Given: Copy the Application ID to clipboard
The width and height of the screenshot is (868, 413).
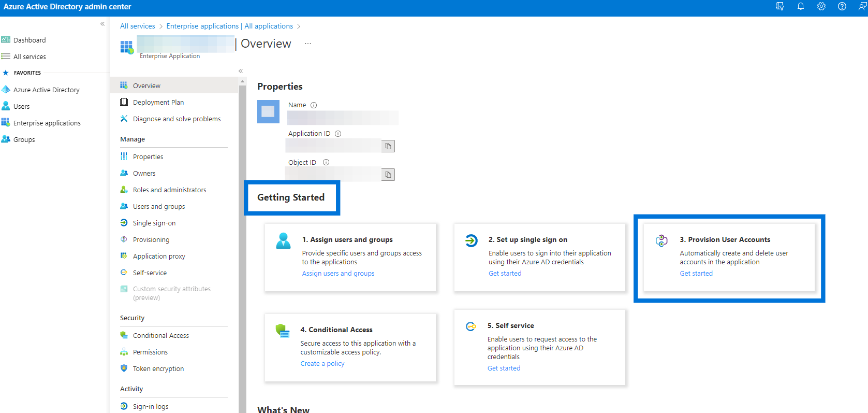Looking at the screenshot, I should pyautogui.click(x=388, y=146).
